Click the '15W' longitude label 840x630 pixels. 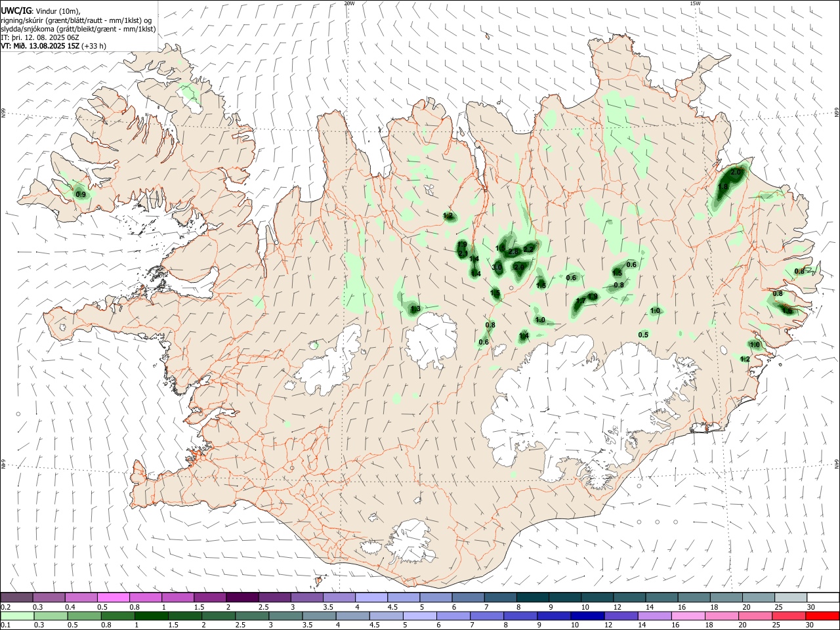(695, 3)
